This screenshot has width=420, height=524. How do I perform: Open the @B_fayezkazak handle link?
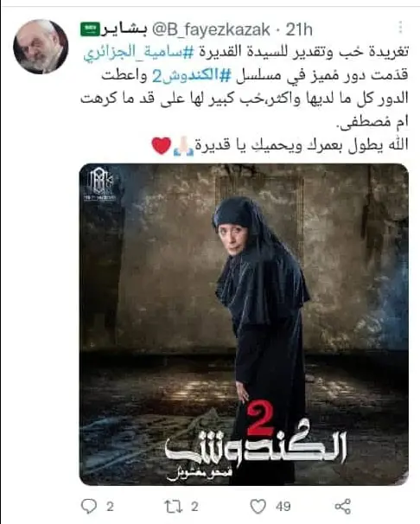click(211, 30)
